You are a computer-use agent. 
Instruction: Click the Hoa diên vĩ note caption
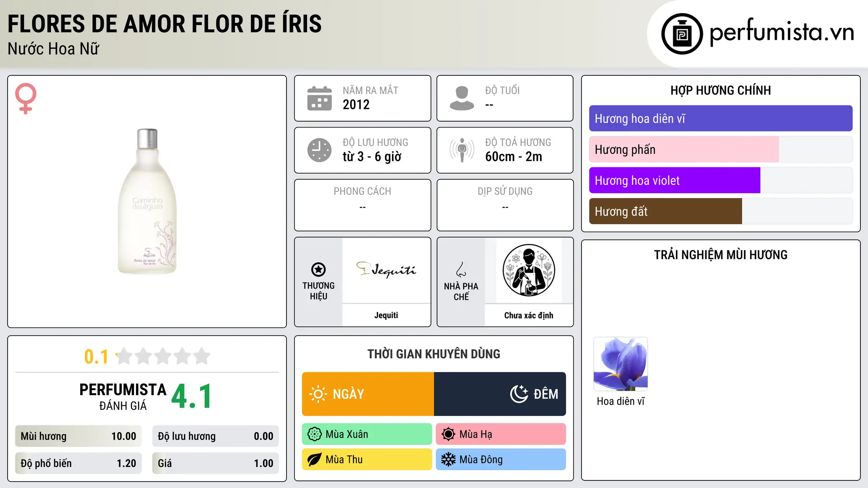click(x=620, y=401)
